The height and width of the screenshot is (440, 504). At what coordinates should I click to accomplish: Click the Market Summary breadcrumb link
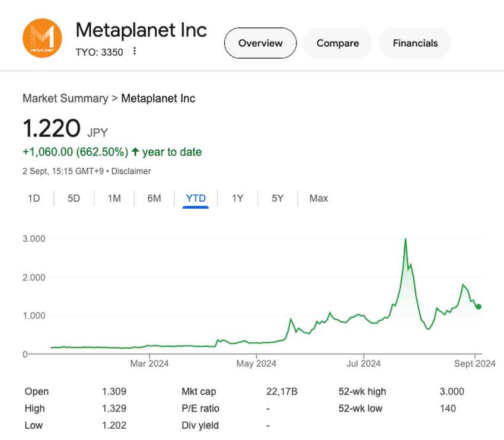tap(65, 98)
